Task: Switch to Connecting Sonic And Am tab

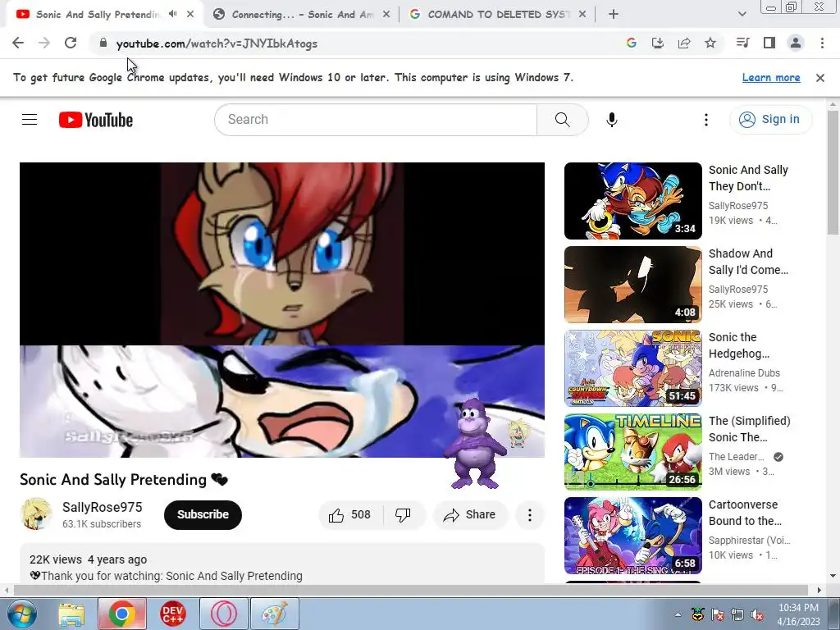Action: point(303,15)
